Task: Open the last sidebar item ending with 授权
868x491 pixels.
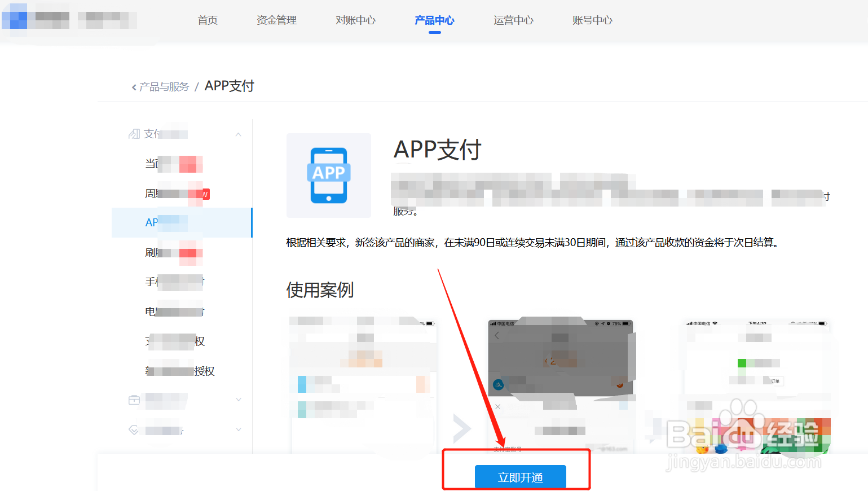Action: pyautogui.click(x=180, y=371)
